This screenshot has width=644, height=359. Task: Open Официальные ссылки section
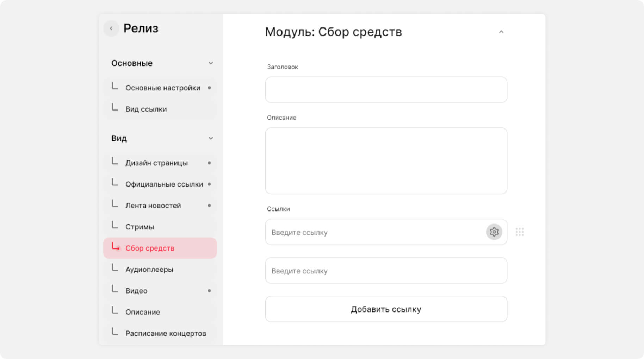click(164, 184)
